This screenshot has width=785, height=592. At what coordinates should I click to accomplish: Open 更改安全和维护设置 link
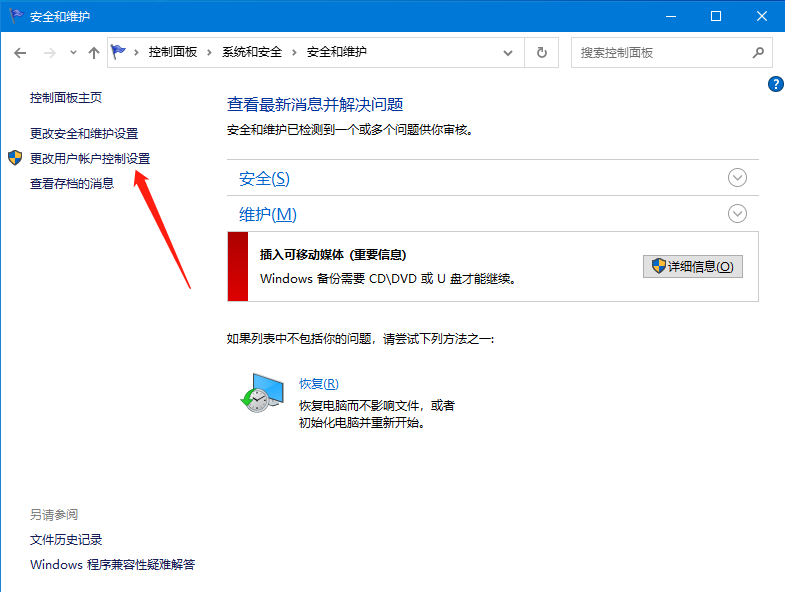click(x=84, y=133)
